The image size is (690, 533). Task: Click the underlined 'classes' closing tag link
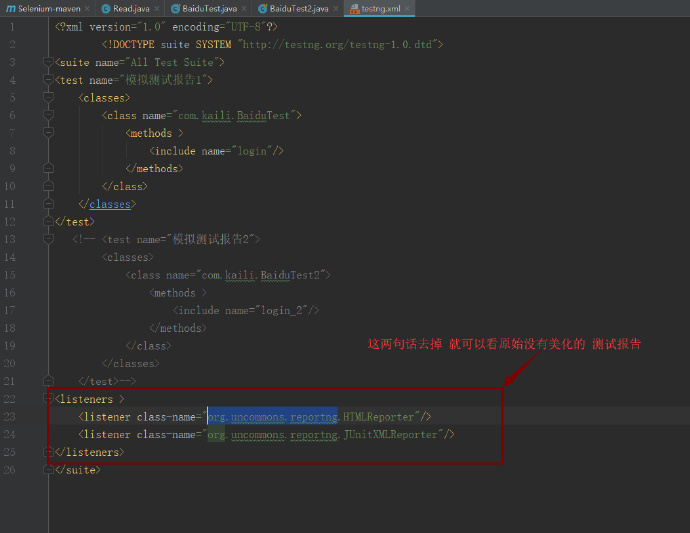110,204
